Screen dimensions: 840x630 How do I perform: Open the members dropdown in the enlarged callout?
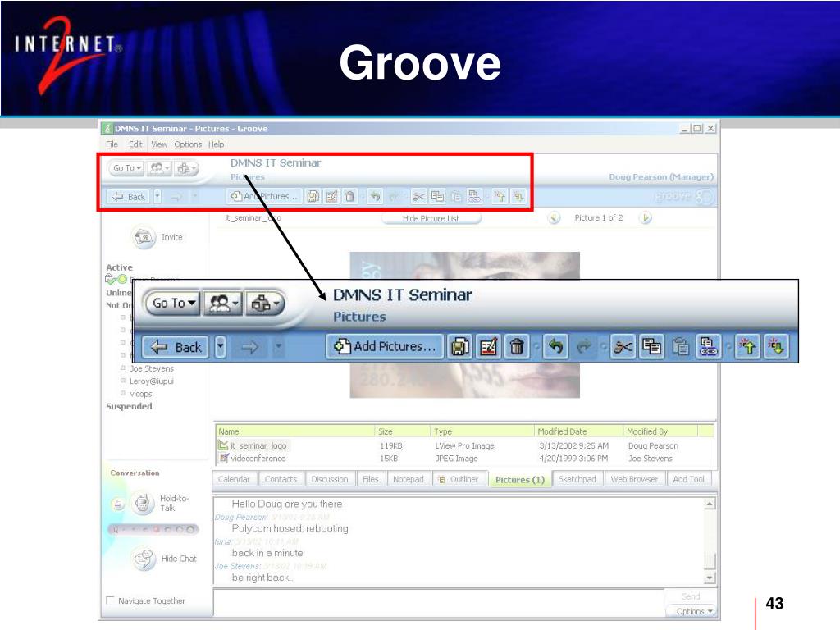pyautogui.click(x=223, y=304)
